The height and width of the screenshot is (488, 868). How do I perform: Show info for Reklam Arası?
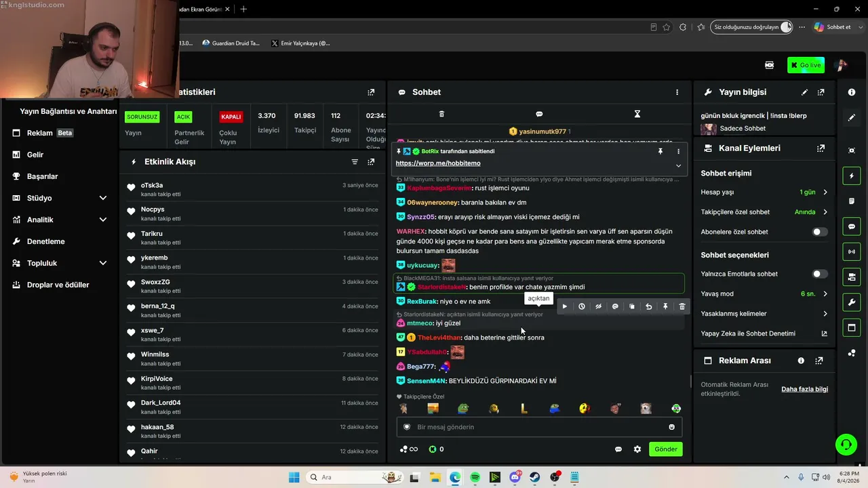pos(801,361)
